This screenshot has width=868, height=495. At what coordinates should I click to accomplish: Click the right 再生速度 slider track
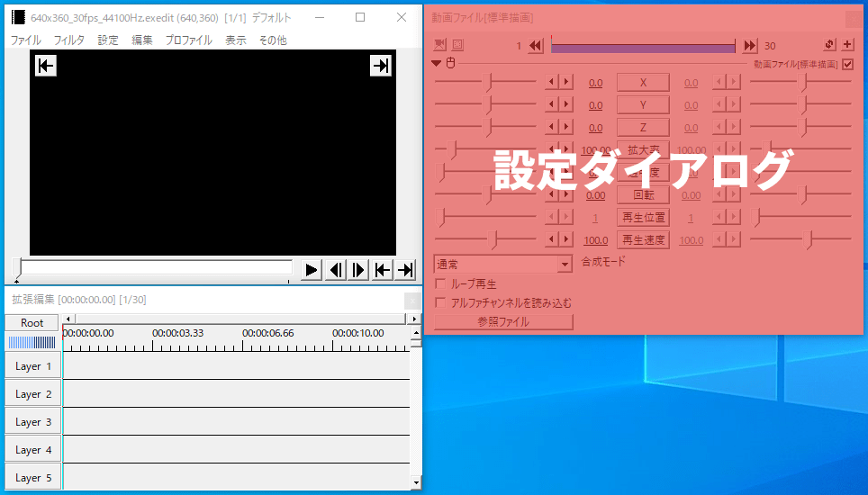tap(800, 239)
